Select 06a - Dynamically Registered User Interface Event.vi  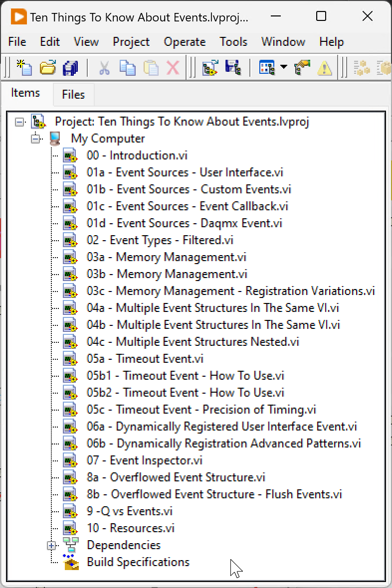pyautogui.click(x=222, y=427)
